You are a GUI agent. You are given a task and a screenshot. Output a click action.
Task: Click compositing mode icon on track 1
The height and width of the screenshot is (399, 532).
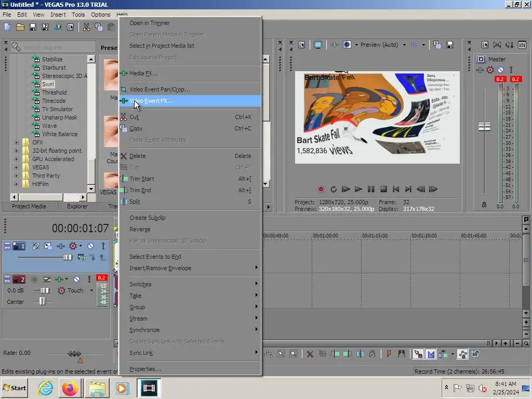[x=82, y=258]
